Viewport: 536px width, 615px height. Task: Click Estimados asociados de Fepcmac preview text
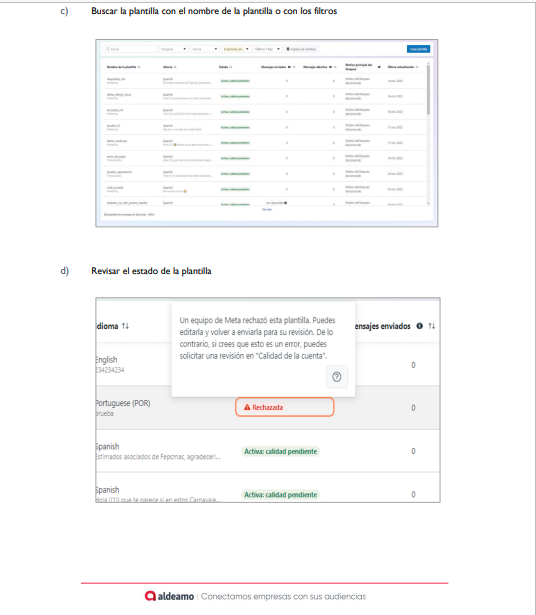158,457
